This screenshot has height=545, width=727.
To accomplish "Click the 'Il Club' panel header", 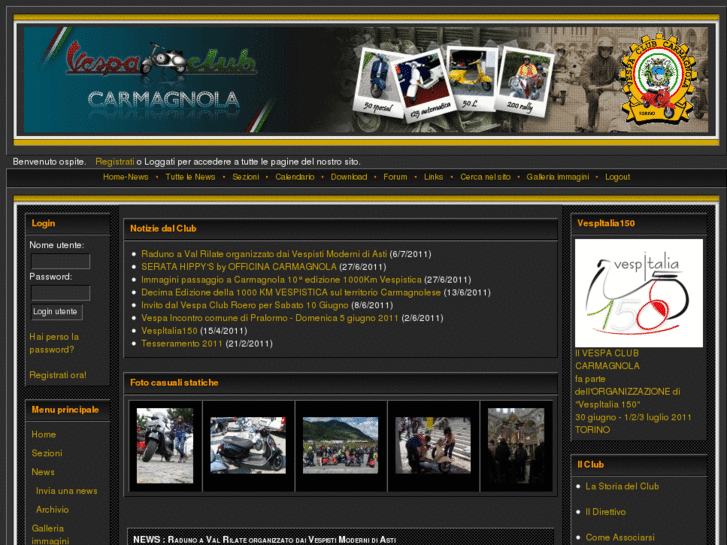I will (639, 465).
